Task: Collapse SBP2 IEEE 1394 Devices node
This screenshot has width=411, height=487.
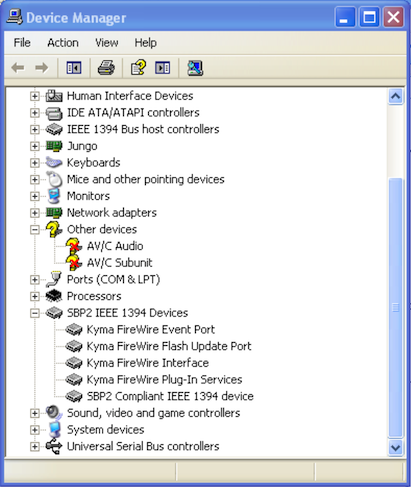Action: (x=34, y=313)
